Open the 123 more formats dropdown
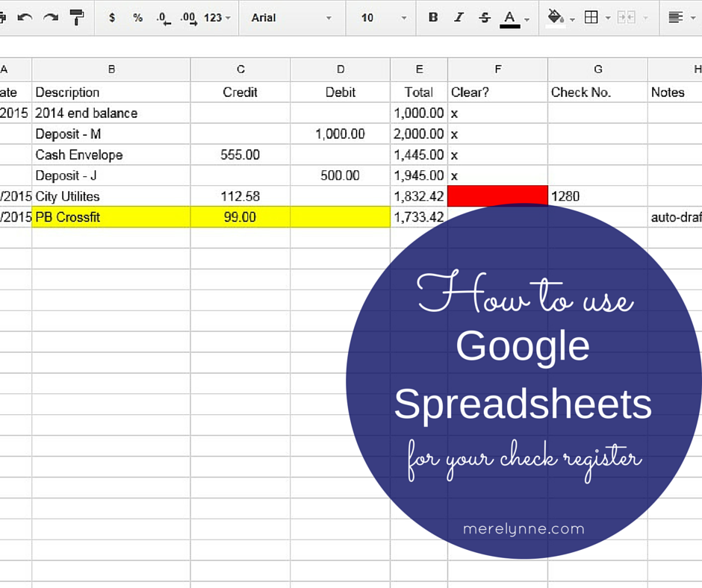 tap(217, 18)
